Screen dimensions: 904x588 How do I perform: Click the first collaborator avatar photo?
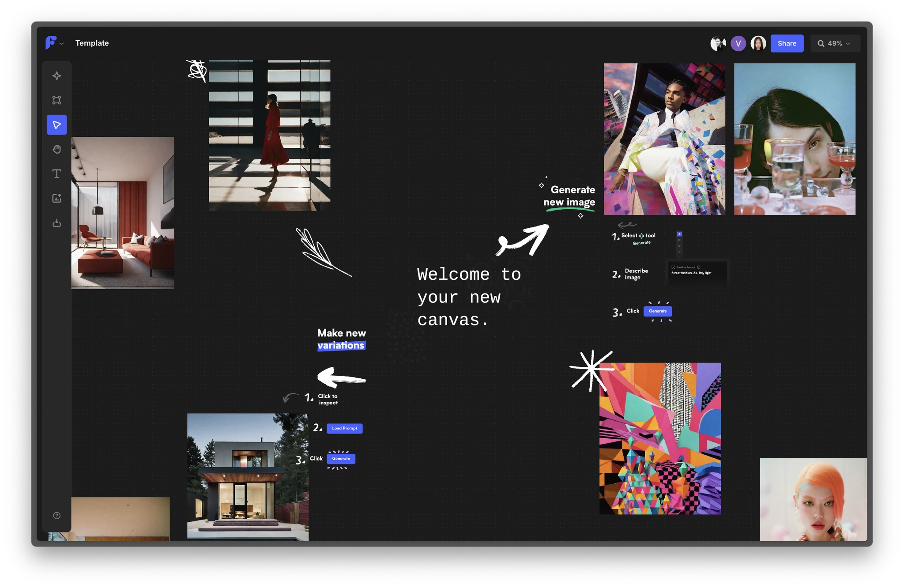coord(718,43)
